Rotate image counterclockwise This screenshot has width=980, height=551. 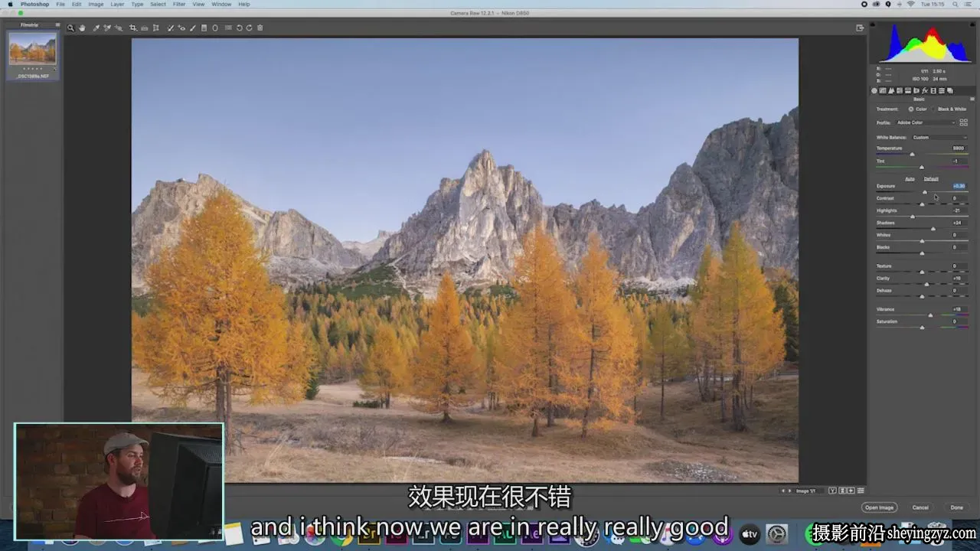coord(239,28)
